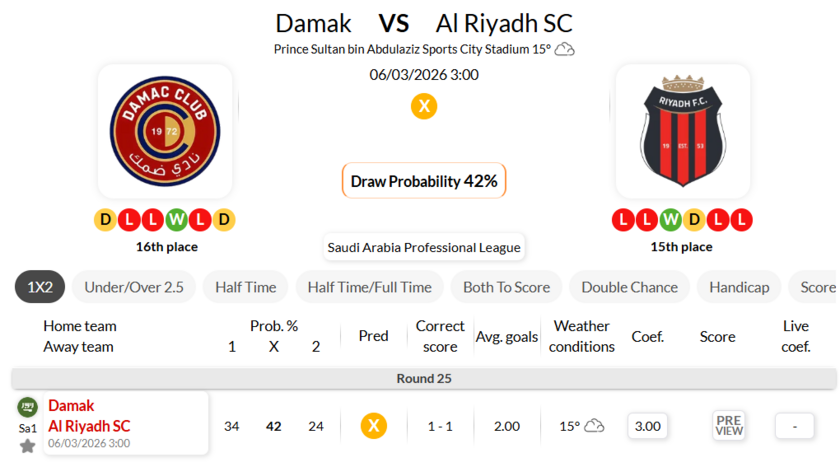Select the Both To Score tab
Viewport: 840px width, 467px height.
tap(506, 287)
